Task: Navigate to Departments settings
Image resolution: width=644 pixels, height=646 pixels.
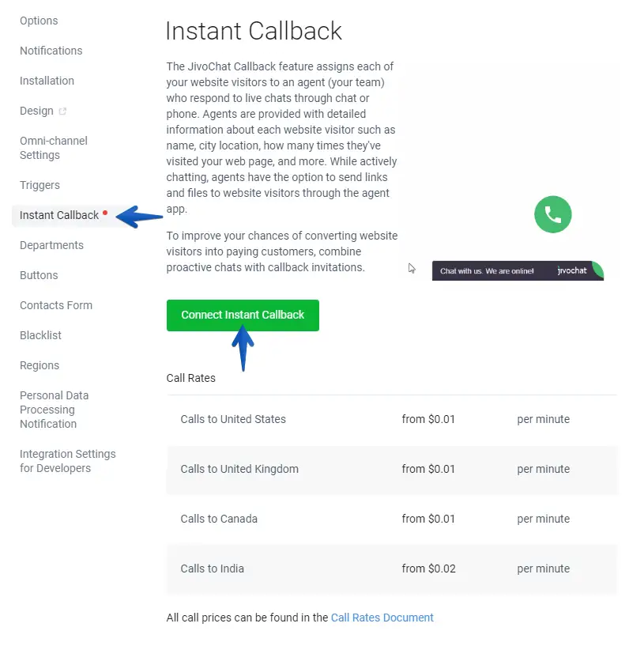Action: (51, 245)
